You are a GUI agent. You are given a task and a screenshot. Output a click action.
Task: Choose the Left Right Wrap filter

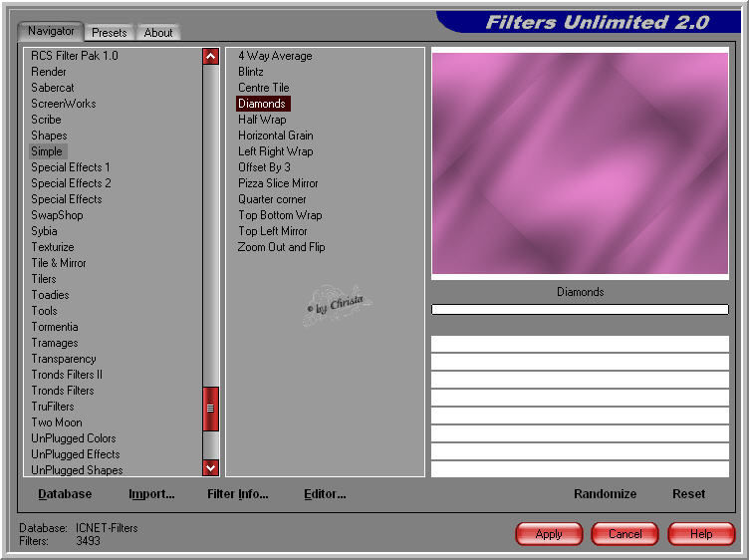[x=276, y=151]
